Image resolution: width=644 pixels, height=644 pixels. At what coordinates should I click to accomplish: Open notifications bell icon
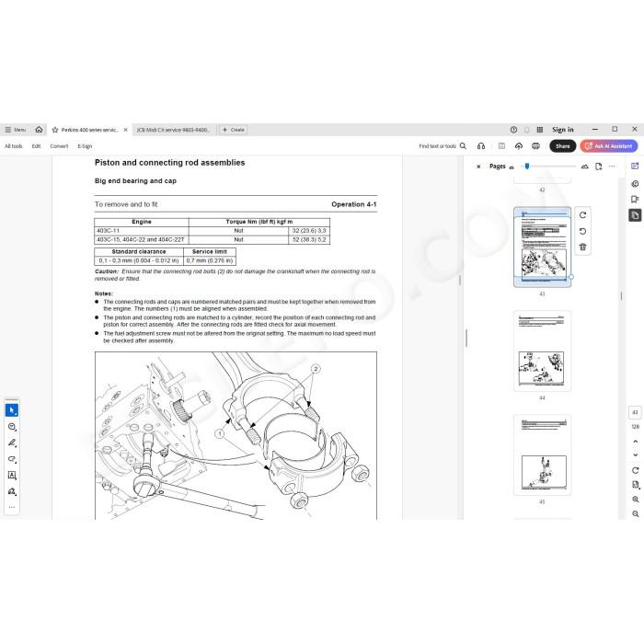coord(526,130)
